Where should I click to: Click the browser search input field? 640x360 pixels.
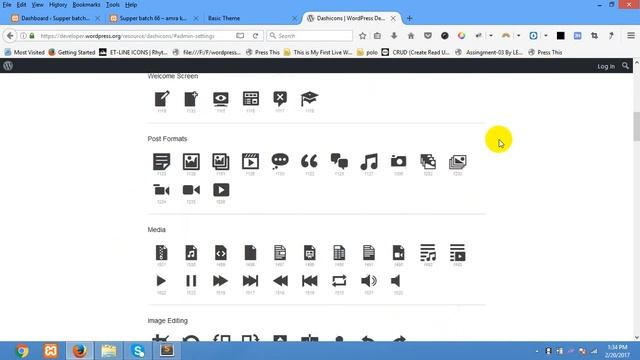(310, 36)
